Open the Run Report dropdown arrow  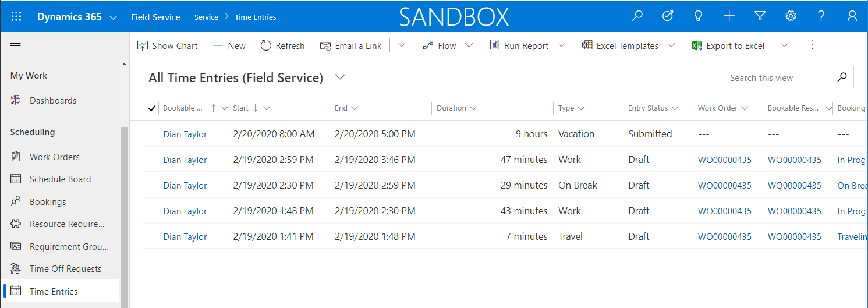pos(562,46)
